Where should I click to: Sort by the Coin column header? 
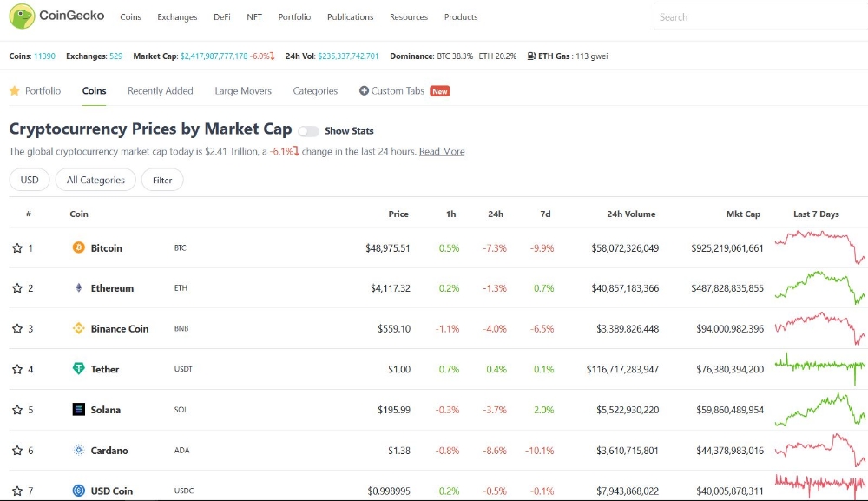(x=79, y=214)
